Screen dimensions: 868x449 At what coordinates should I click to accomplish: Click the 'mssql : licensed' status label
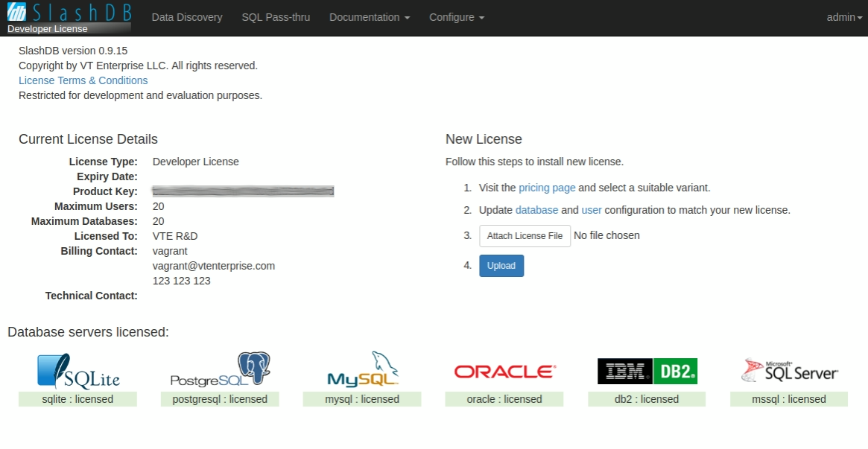pos(789,399)
